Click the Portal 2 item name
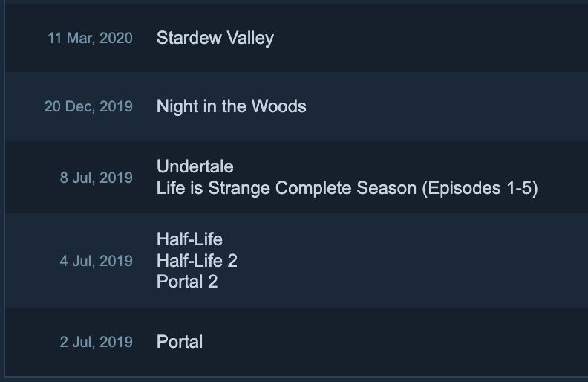Screen dimensions: 588x382 click(187, 282)
